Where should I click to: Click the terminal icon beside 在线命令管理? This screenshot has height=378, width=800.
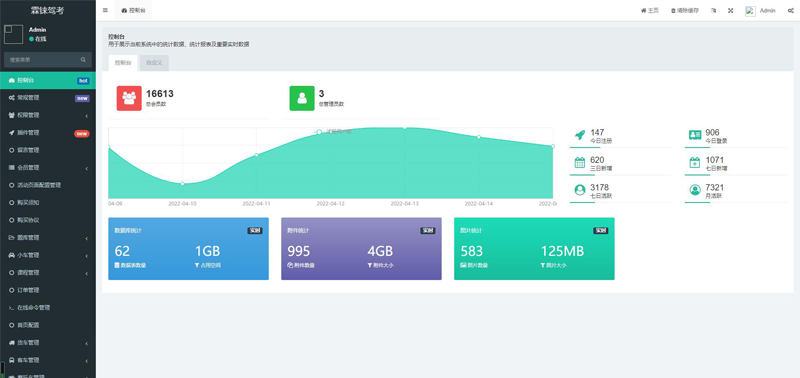point(12,308)
